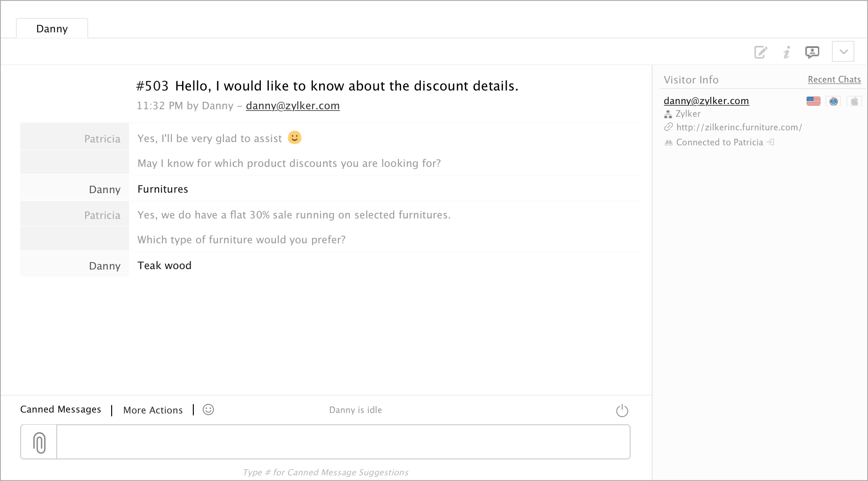Click the paperclip attachment icon
Image resolution: width=868 pixels, height=481 pixels.
[39, 442]
